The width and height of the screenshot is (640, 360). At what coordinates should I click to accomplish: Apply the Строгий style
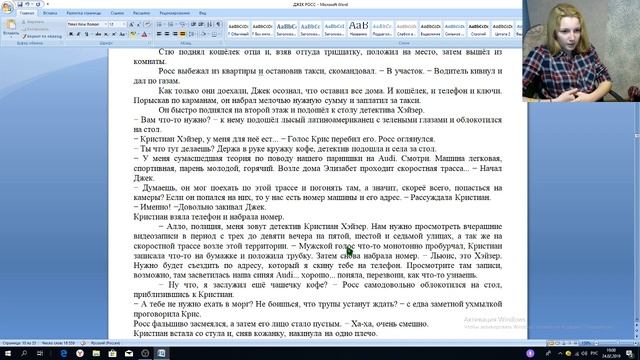[478, 29]
